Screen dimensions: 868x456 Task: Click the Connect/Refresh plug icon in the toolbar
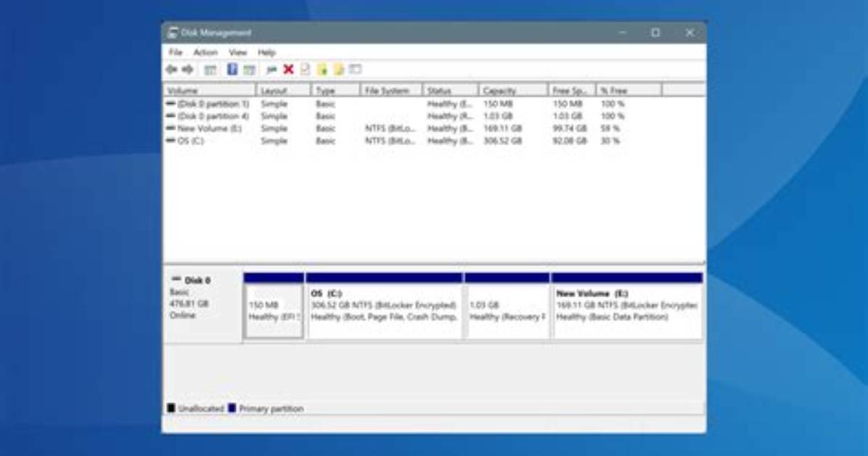271,69
